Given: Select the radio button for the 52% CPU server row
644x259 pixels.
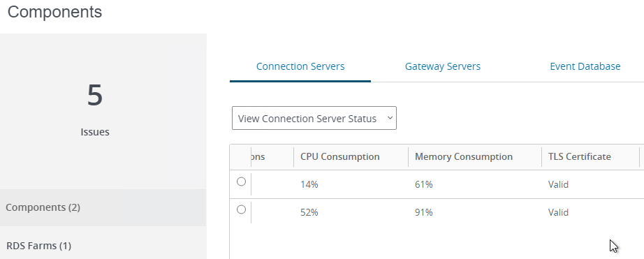Looking at the screenshot, I should coord(242,209).
